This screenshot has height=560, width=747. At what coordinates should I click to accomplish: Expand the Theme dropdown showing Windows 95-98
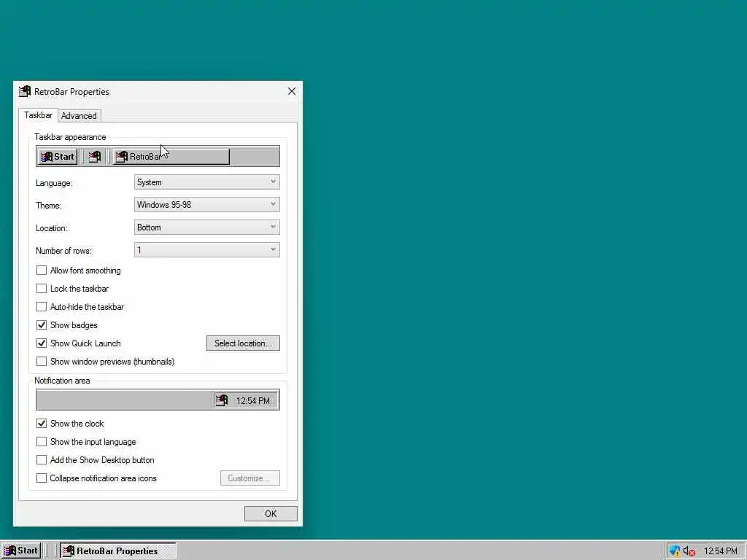coord(206,205)
